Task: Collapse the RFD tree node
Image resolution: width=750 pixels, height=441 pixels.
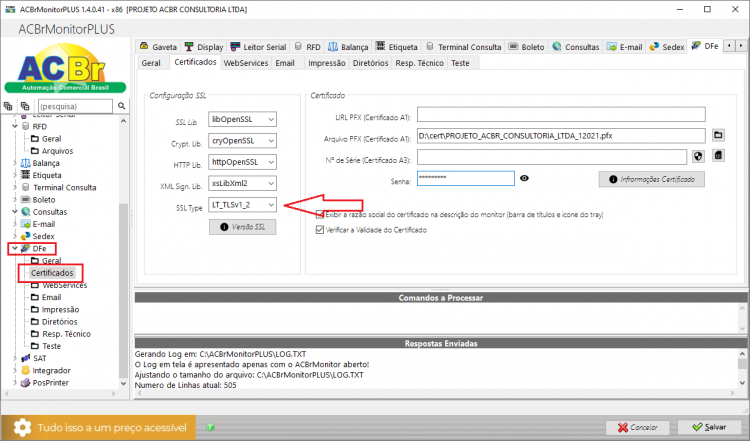Action: (x=15, y=126)
